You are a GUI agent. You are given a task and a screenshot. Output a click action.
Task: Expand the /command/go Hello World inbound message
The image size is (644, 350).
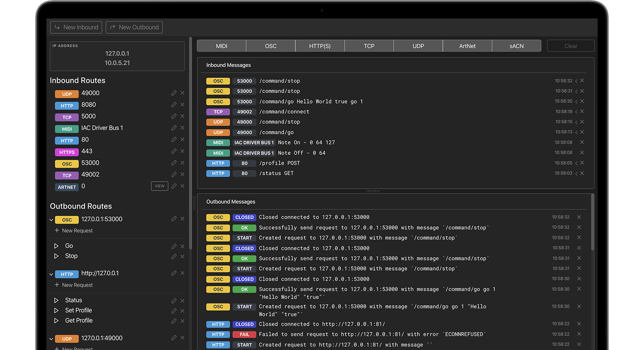[x=576, y=101]
